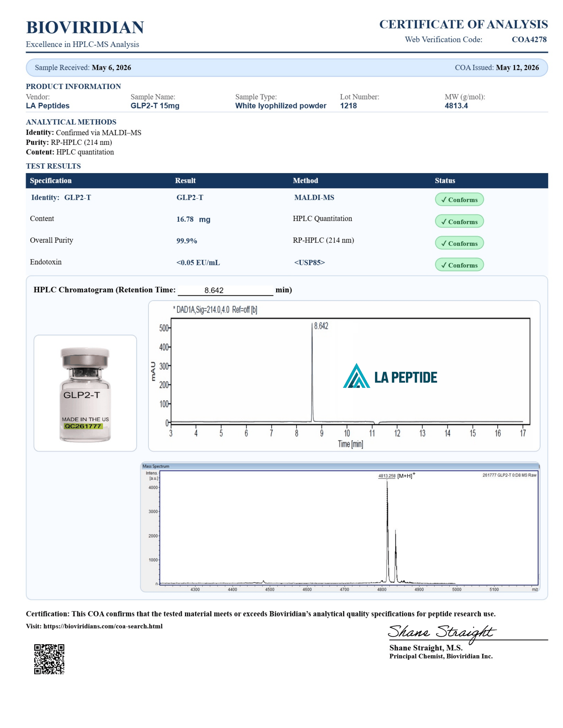Click the 'PRODUCT INFORMATION' section heading
Image resolution: width=563 pixels, height=728 pixels.
coord(74,87)
